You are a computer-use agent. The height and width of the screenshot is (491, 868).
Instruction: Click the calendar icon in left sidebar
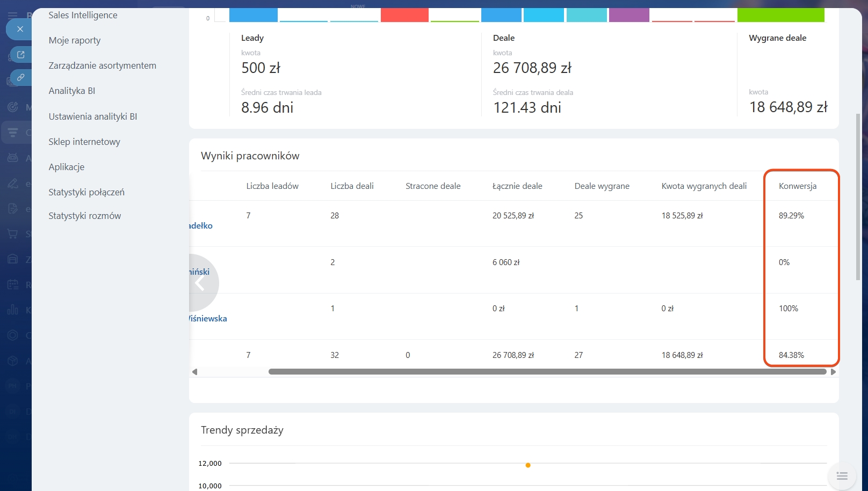[12, 284]
